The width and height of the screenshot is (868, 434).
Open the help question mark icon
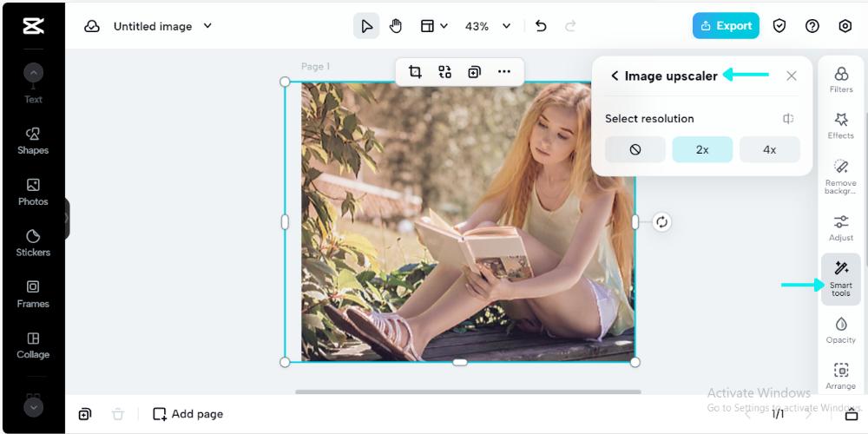click(x=812, y=26)
